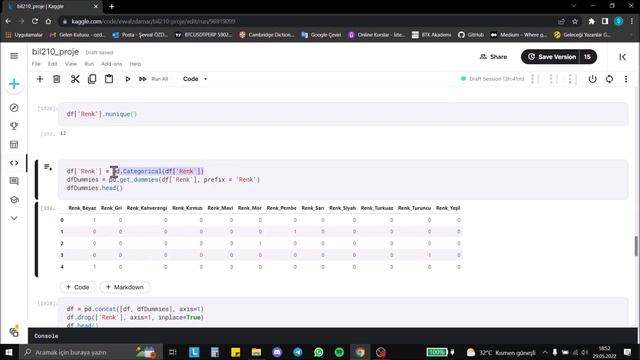Screen dimensions: 640x360
Task: Click Run All fast-forward button
Action: [153, 79]
